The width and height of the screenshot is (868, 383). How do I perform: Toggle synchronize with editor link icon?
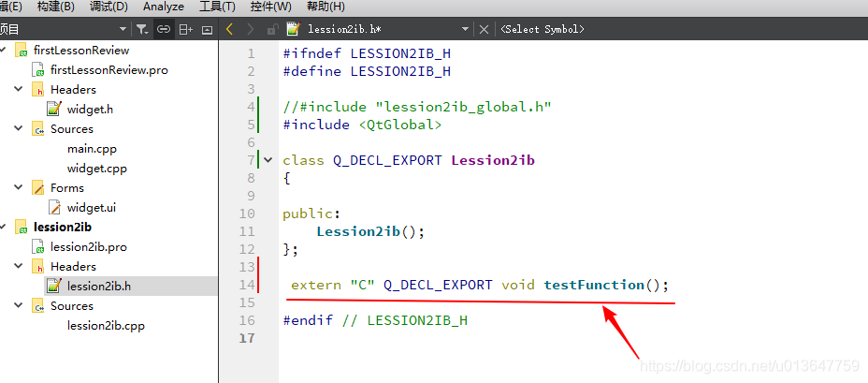[164, 29]
